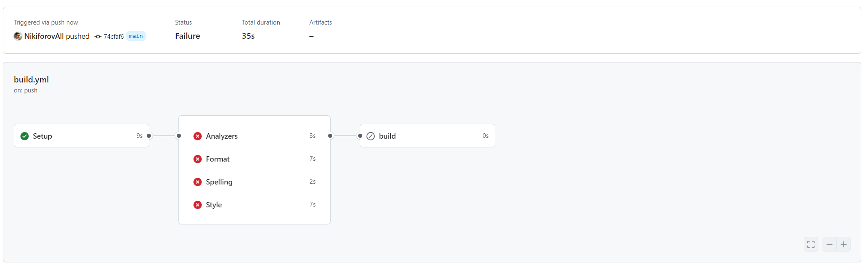Click the red failure icon beside Style
This screenshot has width=868, height=269.
198,205
